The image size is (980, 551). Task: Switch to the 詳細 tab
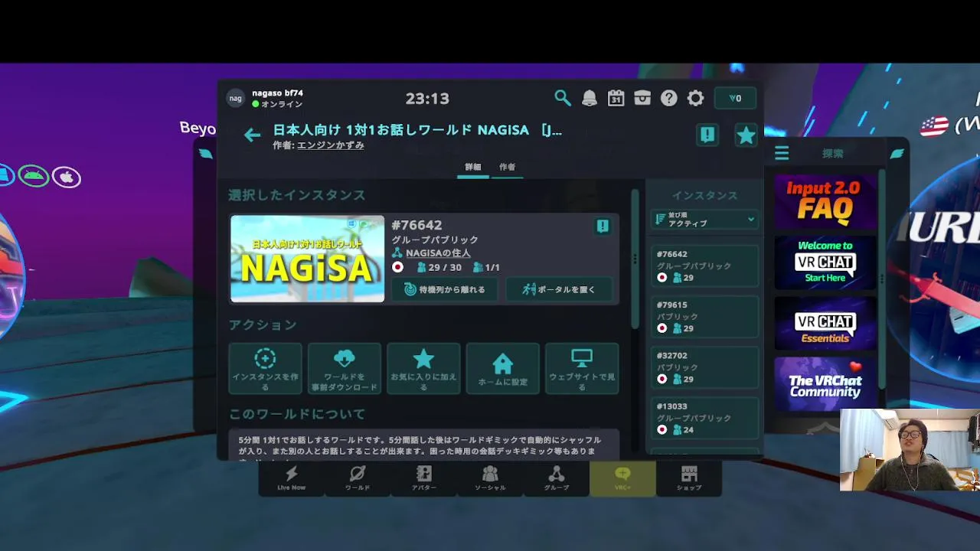click(x=473, y=167)
